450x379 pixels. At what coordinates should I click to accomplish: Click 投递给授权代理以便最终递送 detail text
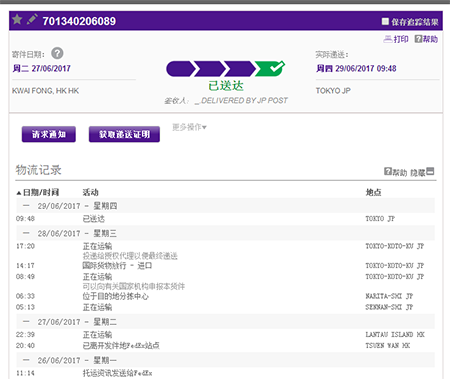coord(130,256)
